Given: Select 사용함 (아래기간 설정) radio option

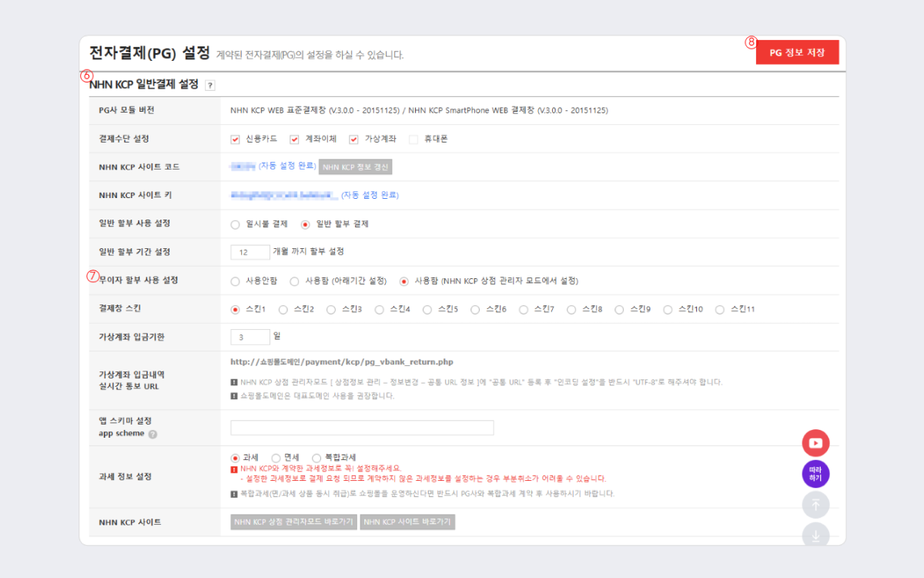Looking at the screenshot, I should point(294,281).
